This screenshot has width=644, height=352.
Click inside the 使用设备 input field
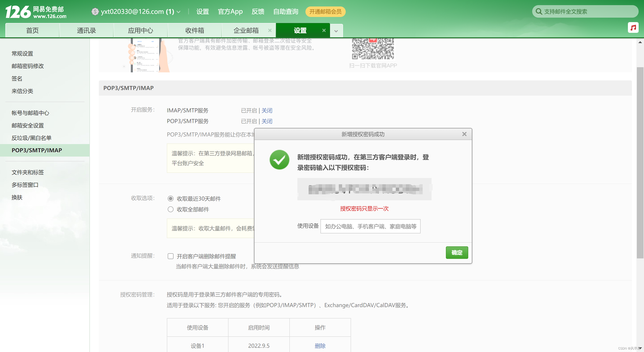(370, 226)
